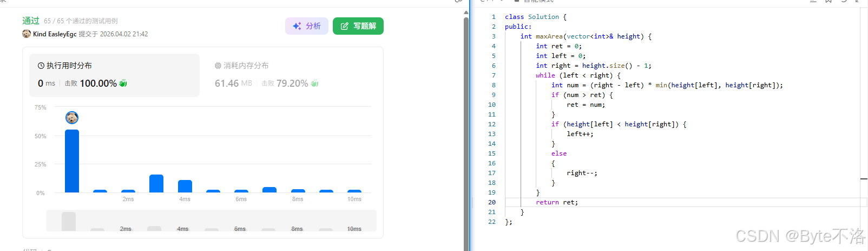Switch to the 消耗内存分布 memory card
868x251 pixels.
pos(291,75)
